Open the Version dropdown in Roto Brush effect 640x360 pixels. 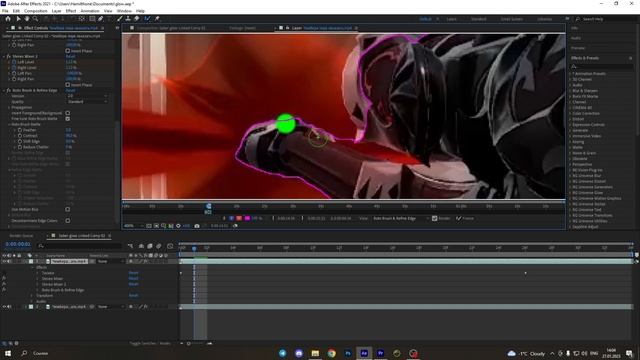87,96
